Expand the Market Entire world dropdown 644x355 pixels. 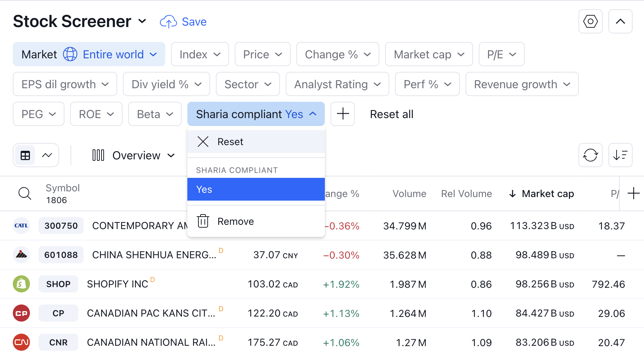(x=89, y=54)
